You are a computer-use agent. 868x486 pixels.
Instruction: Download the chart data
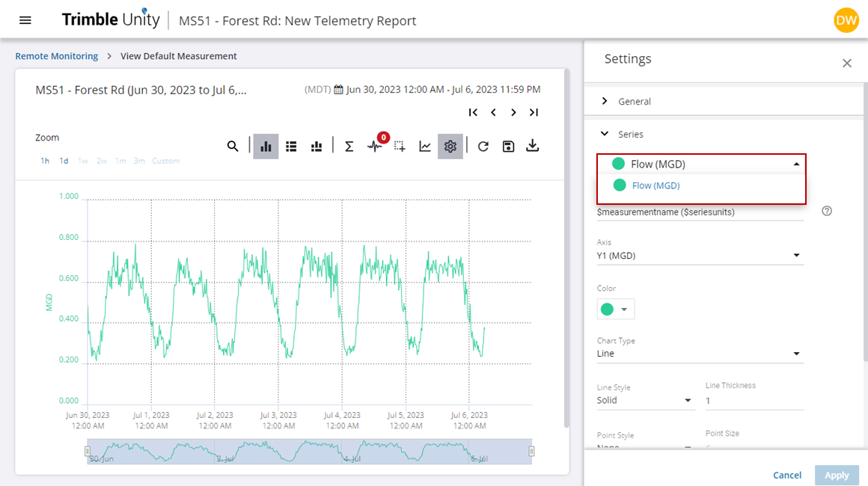pyautogui.click(x=533, y=146)
